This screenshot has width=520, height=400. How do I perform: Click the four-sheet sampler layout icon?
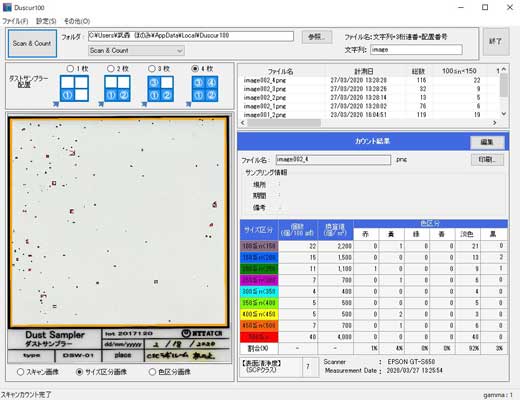coord(205,88)
